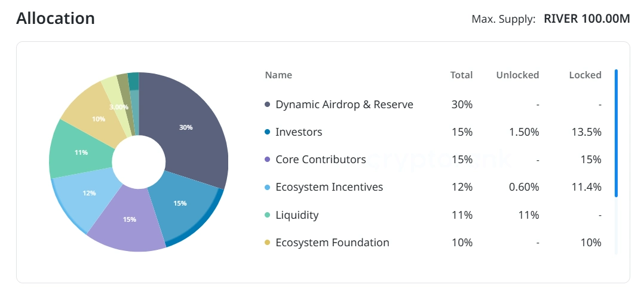Click the Name column header
Image resolution: width=644 pixels, height=306 pixels.
coord(278,75)
